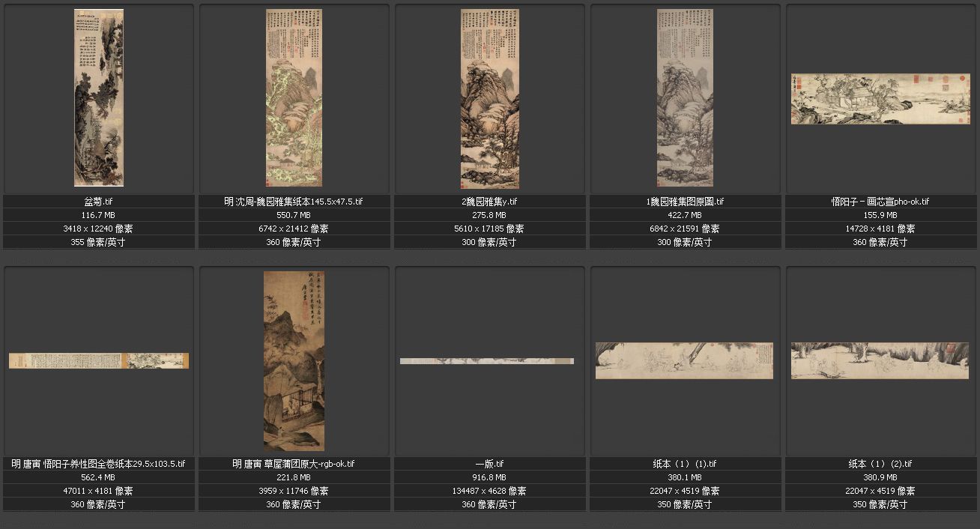The width and height of the screenshot is (980, 529).
Task: Click the filename label 一版.tif
Action: [x=489, y=464]
